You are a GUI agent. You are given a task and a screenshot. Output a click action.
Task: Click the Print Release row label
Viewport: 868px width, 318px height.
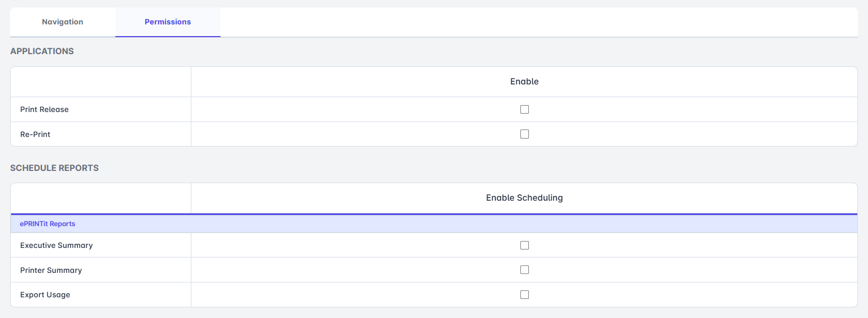coord(45,109)
